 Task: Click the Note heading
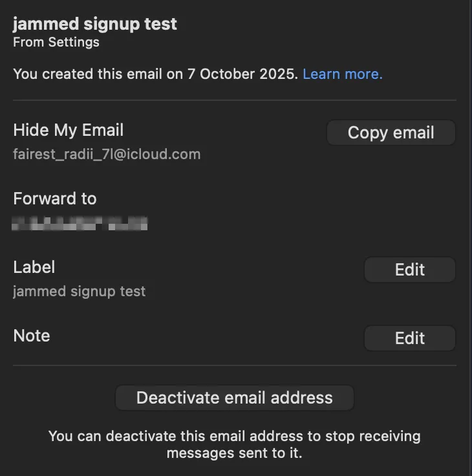pos(32,336)
